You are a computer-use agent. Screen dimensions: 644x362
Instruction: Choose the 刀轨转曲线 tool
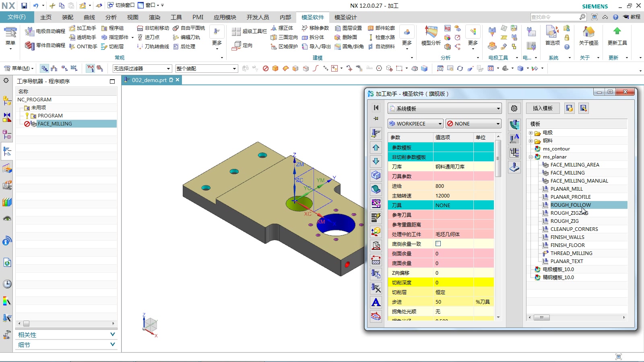tap(153, 47)
